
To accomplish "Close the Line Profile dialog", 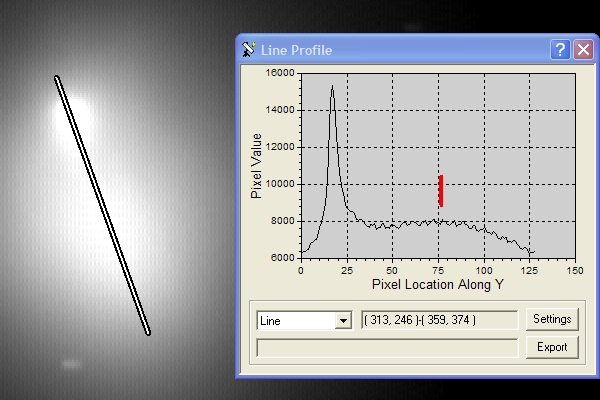I will coord(584,50).
